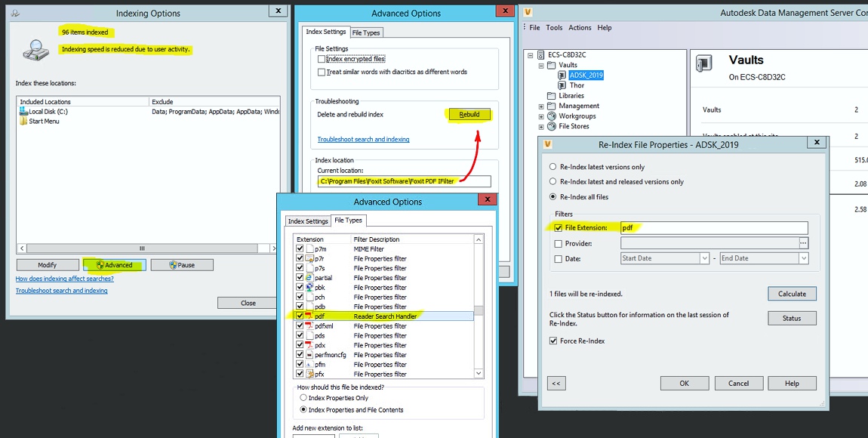Choose Index Properties and File Contents

303,410
